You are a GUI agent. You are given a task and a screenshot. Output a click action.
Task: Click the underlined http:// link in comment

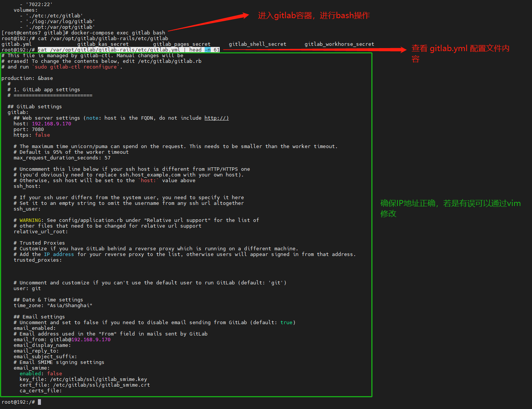click(x=216, y=118)
